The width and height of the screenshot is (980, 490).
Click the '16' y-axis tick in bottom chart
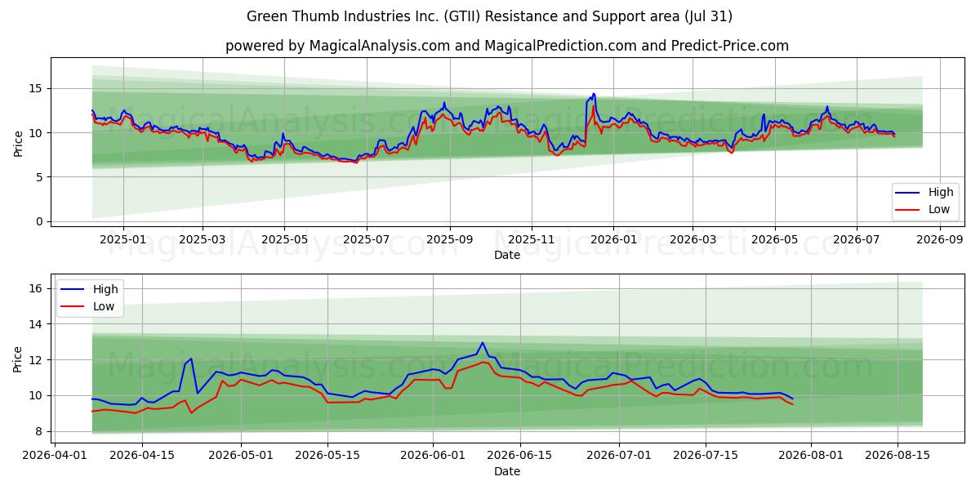tap(38, 288)
